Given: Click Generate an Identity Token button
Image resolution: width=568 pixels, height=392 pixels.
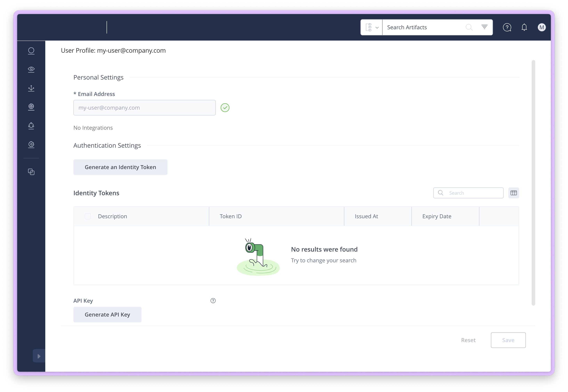Looking at the screenshot, I should coord(120,167).
